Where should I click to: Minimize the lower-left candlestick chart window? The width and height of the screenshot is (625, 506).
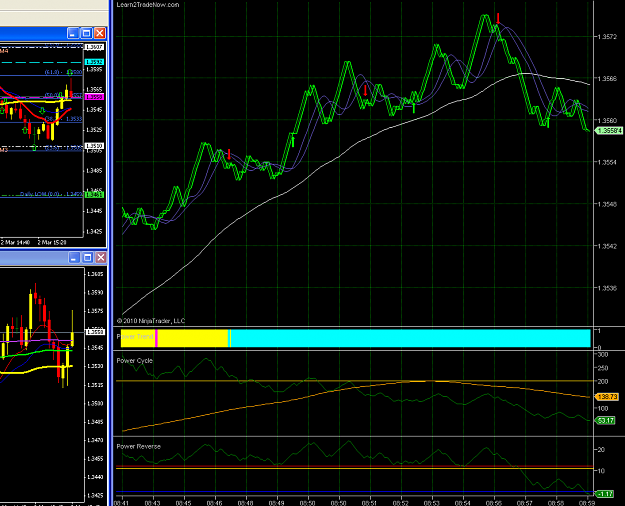[74, 258]
